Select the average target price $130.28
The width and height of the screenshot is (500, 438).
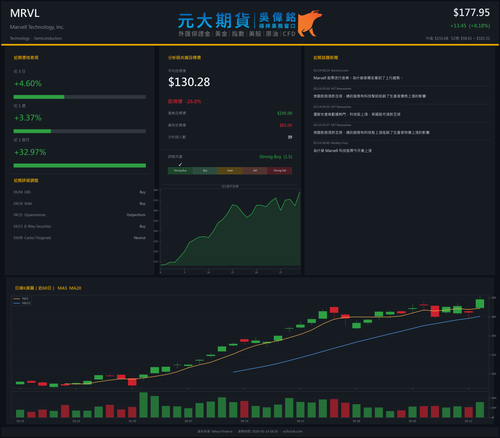click(x=189, y=82)
